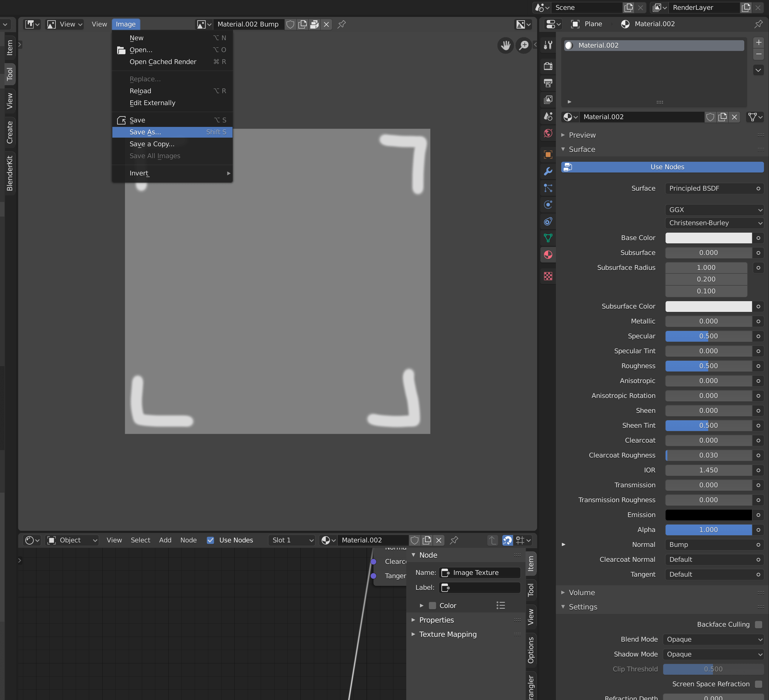Click the Use Nodes button under Surface
This screenshot has width=769, height=700.
coord(662,167)
